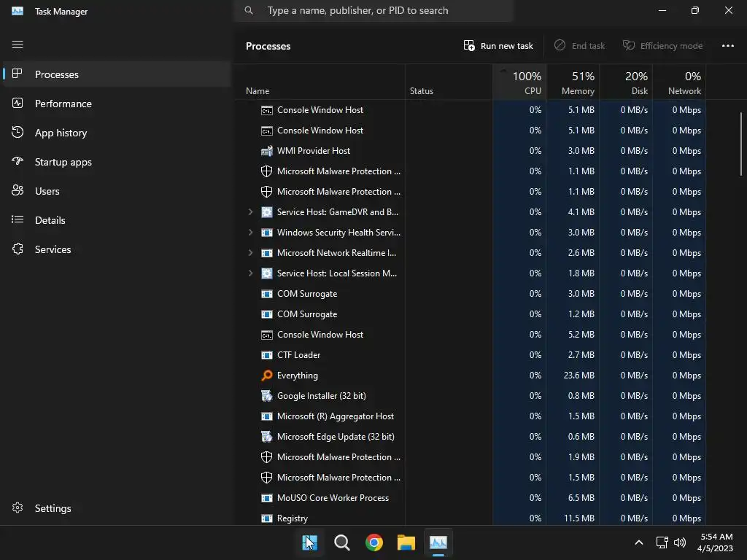Select Microsoft (R) Aggregator Host row
This screenshot has height=560, width=747.
click(471, 416)
